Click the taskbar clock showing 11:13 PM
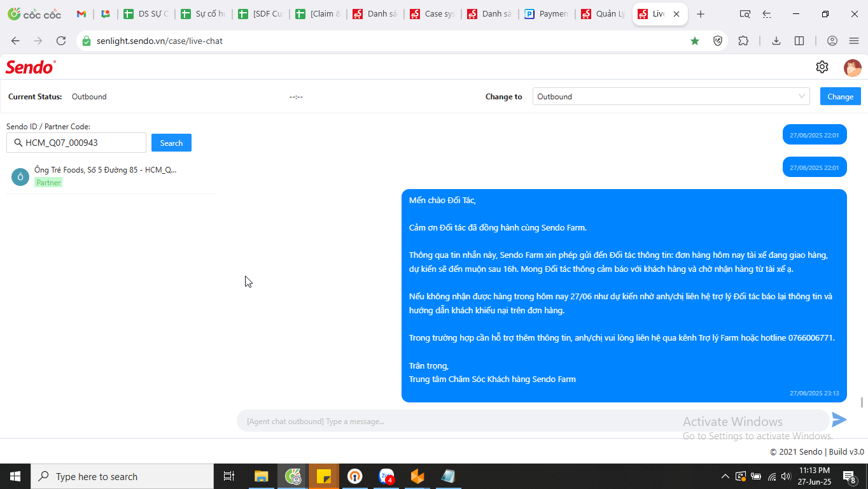This screenshot has height=489, width=868. tap(815, 476)
